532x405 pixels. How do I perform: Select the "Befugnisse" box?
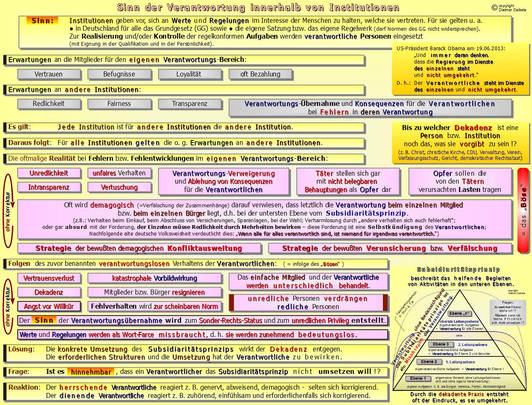pyautogui.click(x=119, y=74)
